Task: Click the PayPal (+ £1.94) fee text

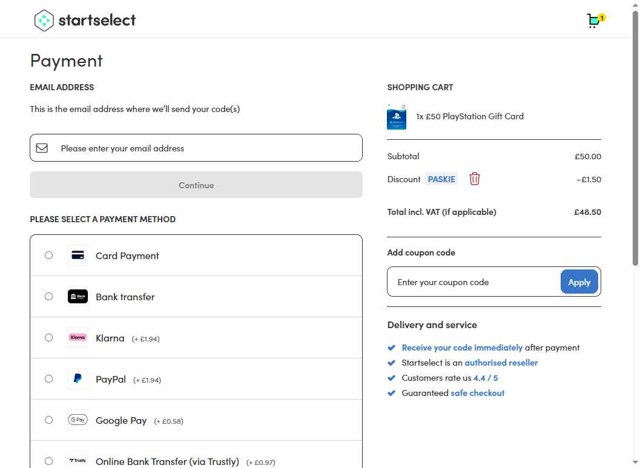Action: point(147,380)
